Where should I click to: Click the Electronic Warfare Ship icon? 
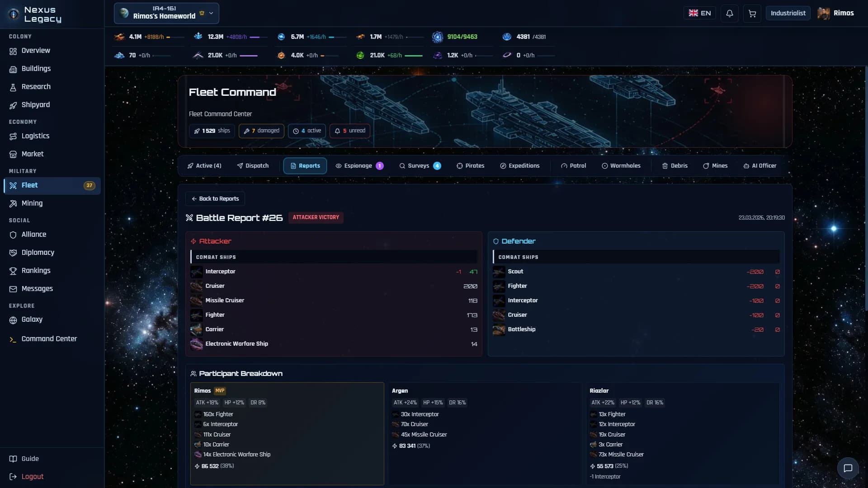(196, 344)
